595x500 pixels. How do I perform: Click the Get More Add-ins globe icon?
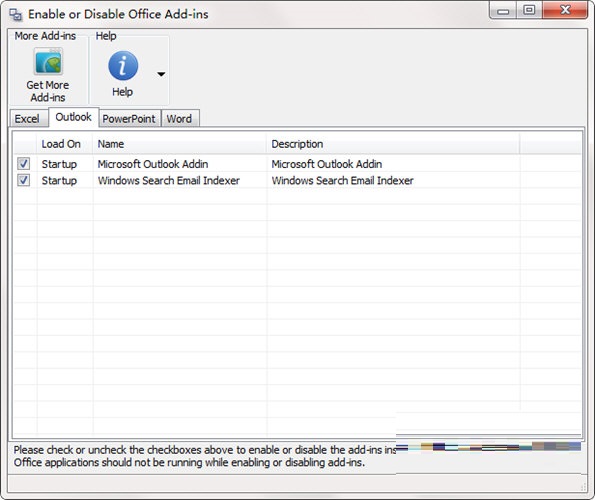point(48,61)
